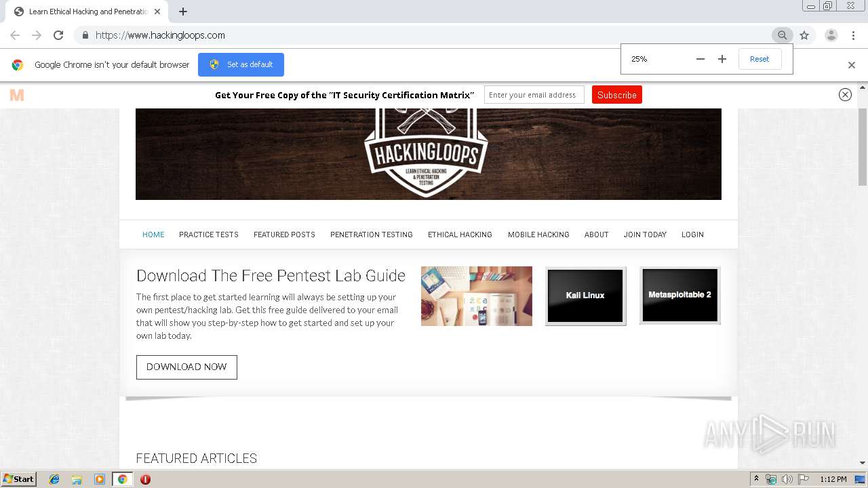Open the Chrome three-dot menu

[852, 35]
